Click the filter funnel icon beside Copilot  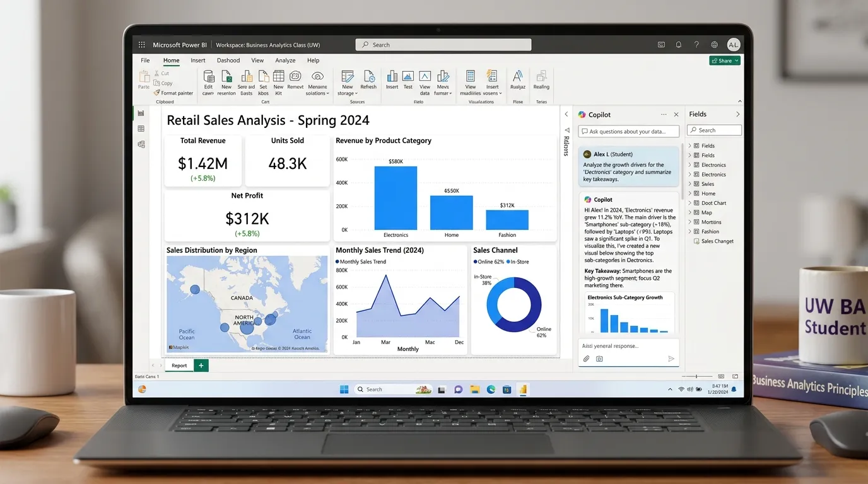click(566, 130)
